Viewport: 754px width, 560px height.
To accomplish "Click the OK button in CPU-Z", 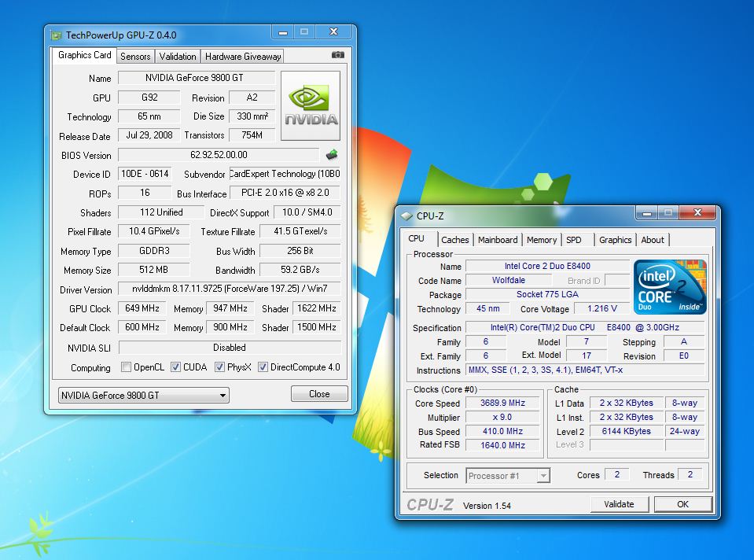I will point(682,504).
